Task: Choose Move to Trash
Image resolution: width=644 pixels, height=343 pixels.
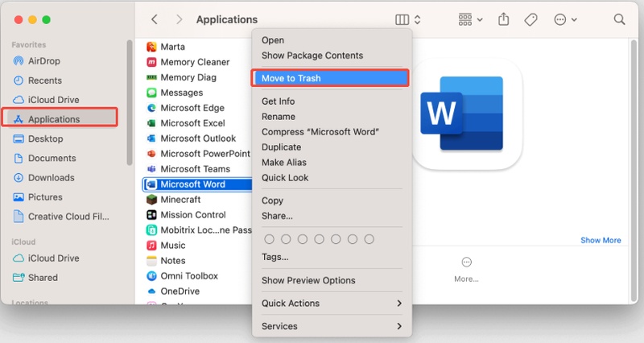Action: (331, 78)
